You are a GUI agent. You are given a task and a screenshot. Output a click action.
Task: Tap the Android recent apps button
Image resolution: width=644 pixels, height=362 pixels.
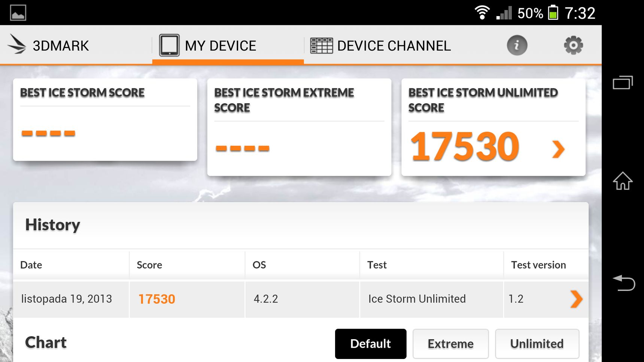click(623, 82)
